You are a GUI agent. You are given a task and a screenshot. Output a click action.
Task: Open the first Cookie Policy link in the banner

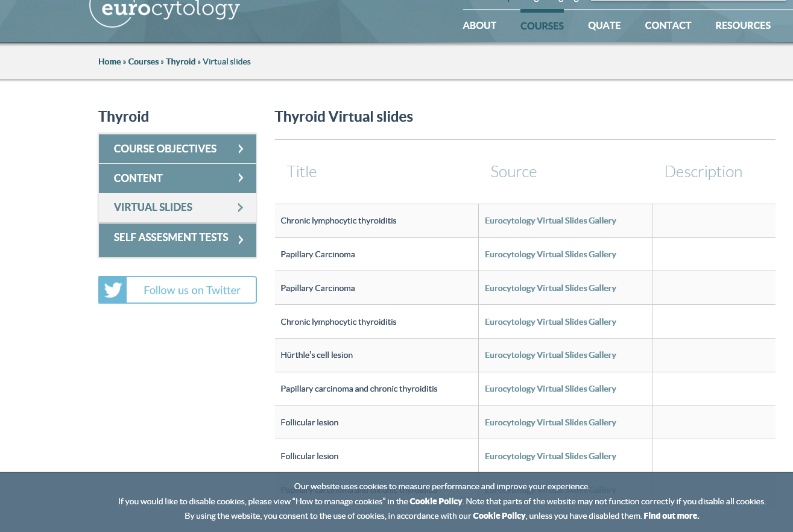(436, 501)
